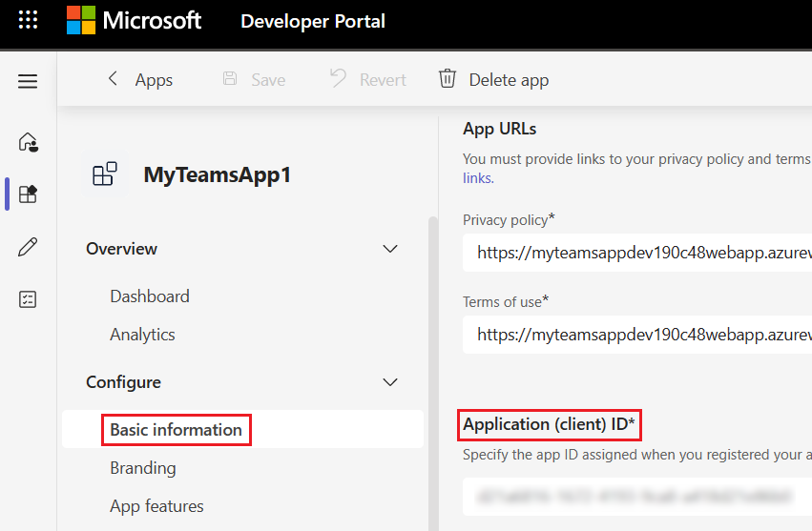
Task: Open Branding page
Action: pos(143,468)
